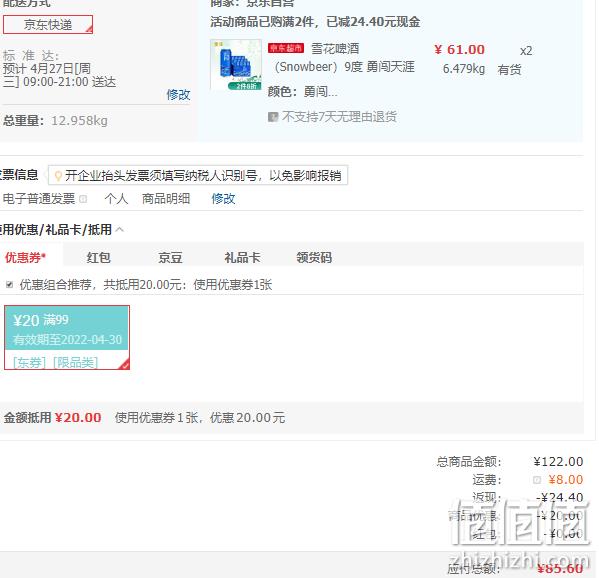Click the 总商品金额 ¥122.00 value

(x=558, y=462)
